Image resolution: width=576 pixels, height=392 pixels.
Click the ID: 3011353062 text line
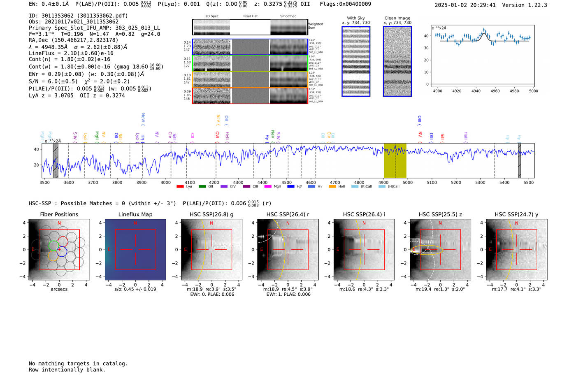[78, 16]
